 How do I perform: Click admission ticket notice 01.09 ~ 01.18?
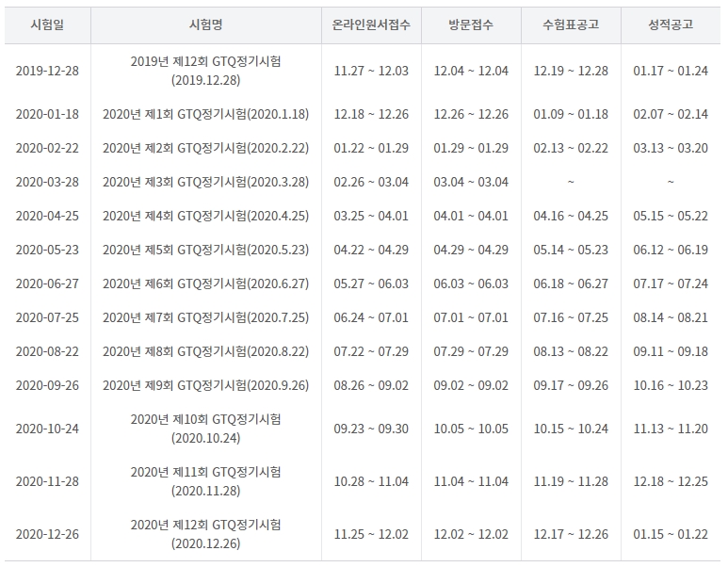[x=571, y=114]
